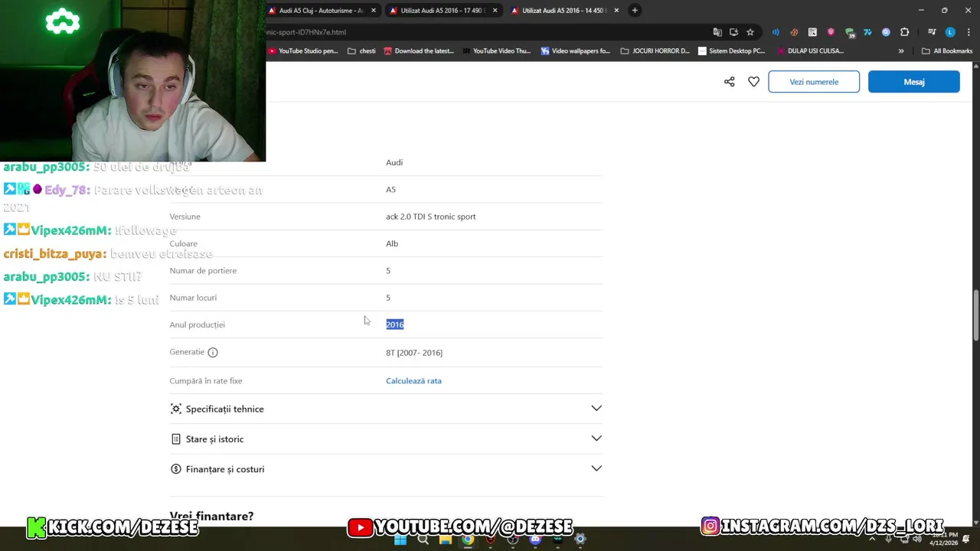This screenshot has height=551, width=980.
Task: Click the Audi brand value
Action: (x=394, y=162)
